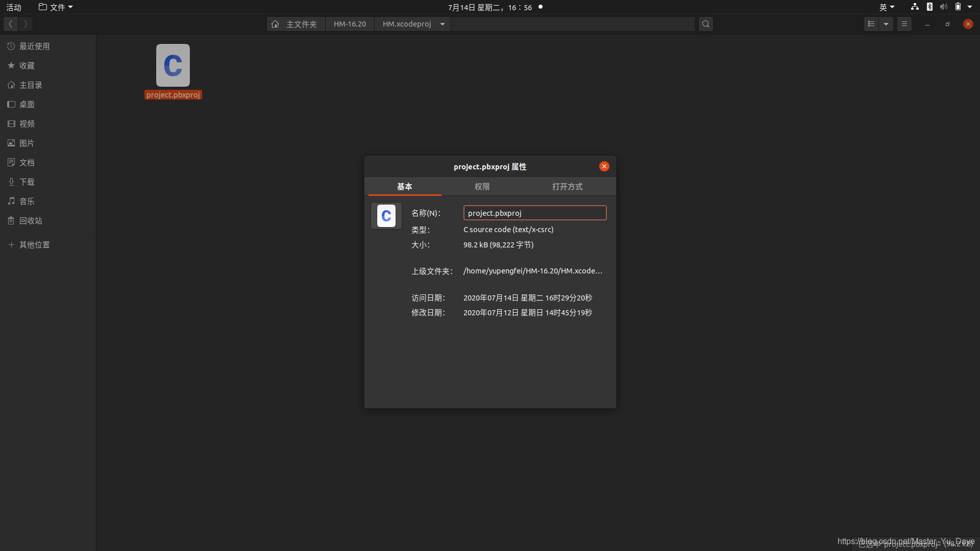Viewport: 980px width, 551px height.
Task: Click the modified date value 14时45分19秒
Action: 569,313
